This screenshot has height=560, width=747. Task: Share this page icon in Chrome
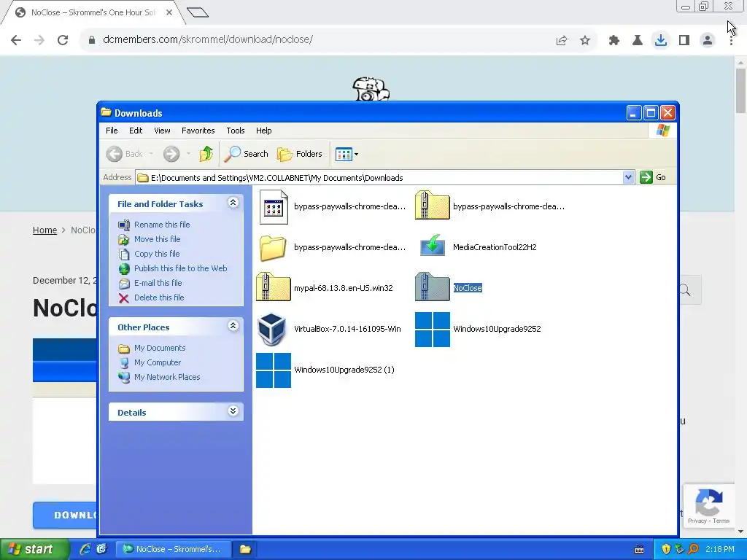pyautogui.click(x=562, y=40)
